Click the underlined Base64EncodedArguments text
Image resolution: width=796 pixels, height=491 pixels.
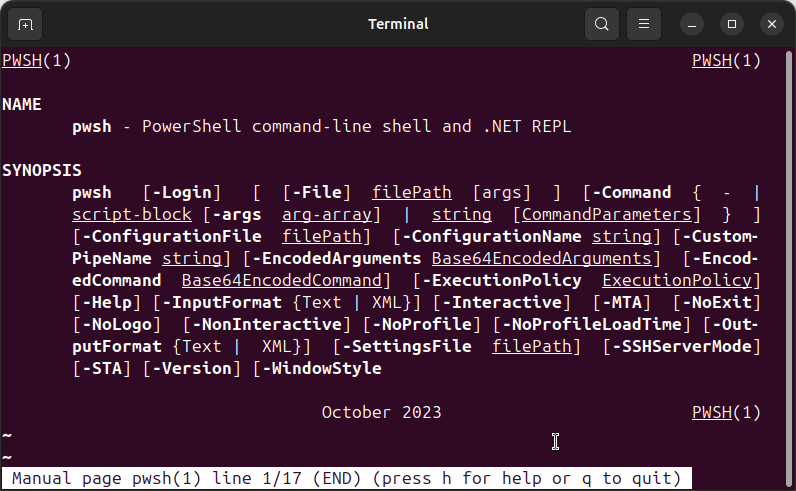[541, 258]
